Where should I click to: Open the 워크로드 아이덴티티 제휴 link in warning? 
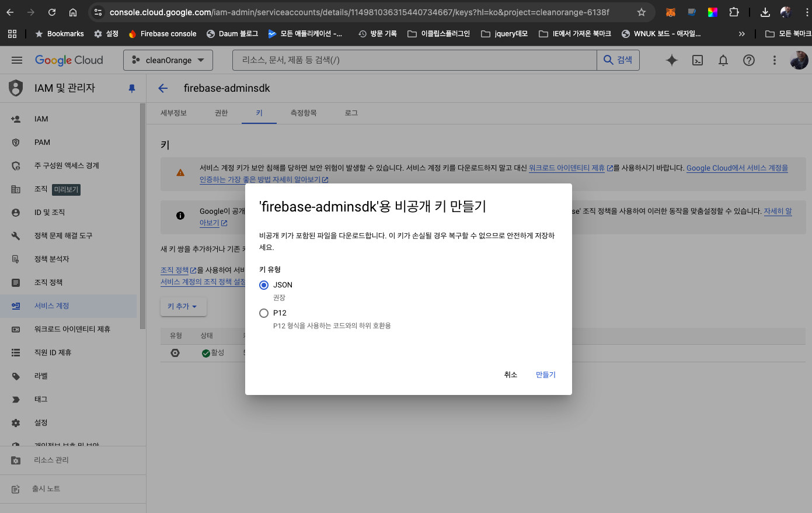[x=567, y=168]
